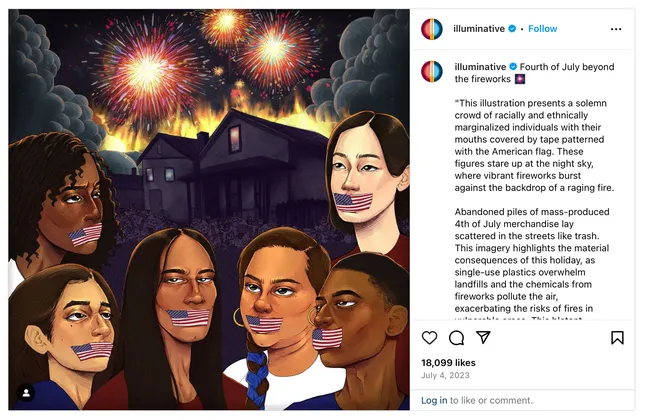Share the post using the paper plane icon
Screen dimensions: 645x420
click(x=483, y=337)
